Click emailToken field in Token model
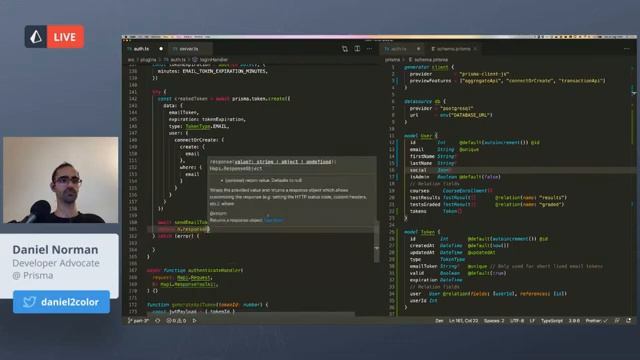This screenshot has height=360, width=640. [424, 266]
